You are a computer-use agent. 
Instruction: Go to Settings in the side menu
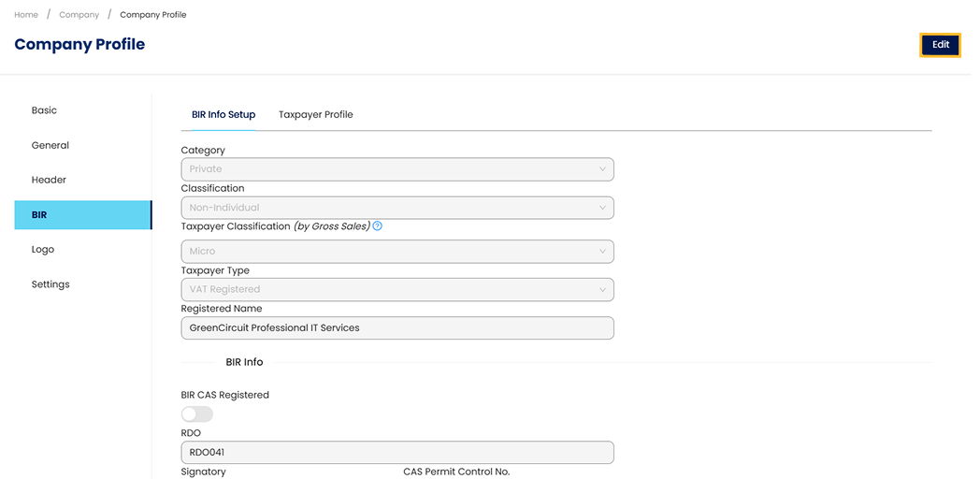tap(50, 284)
